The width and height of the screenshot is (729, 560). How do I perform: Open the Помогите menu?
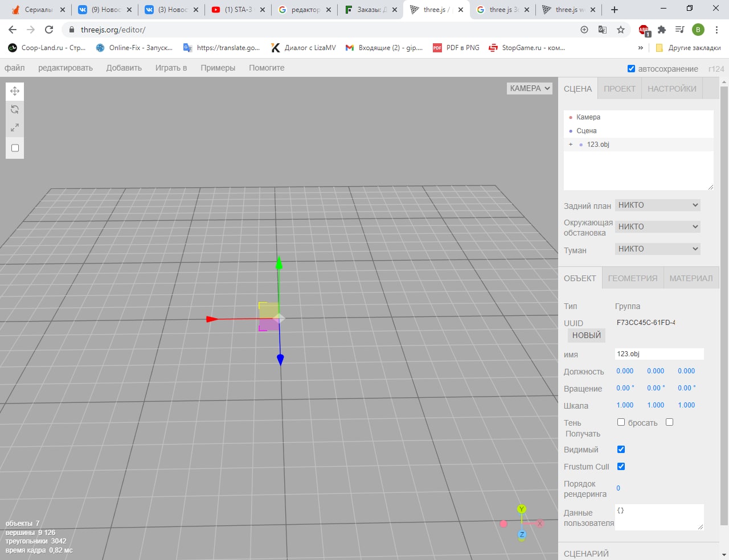(267, 68)
